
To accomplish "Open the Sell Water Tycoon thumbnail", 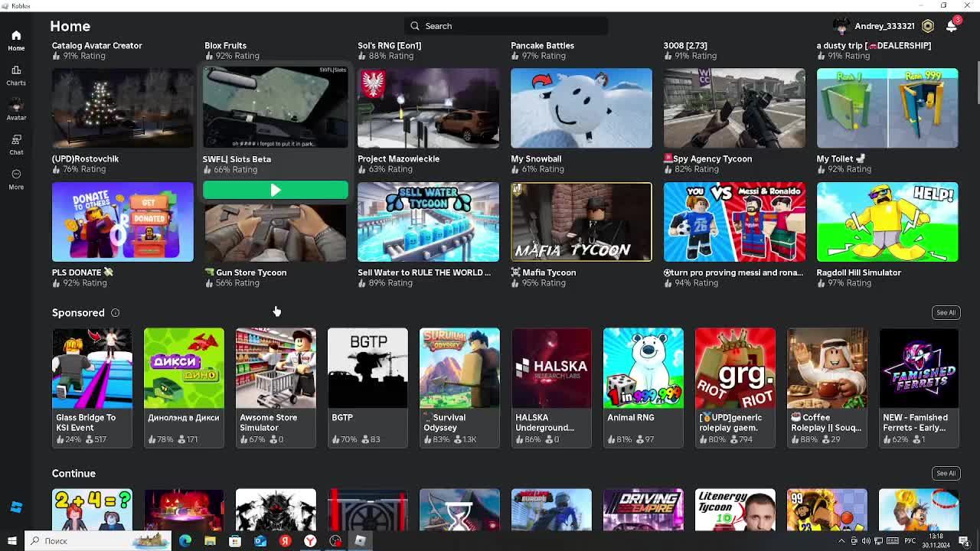I will coord(429,222).
